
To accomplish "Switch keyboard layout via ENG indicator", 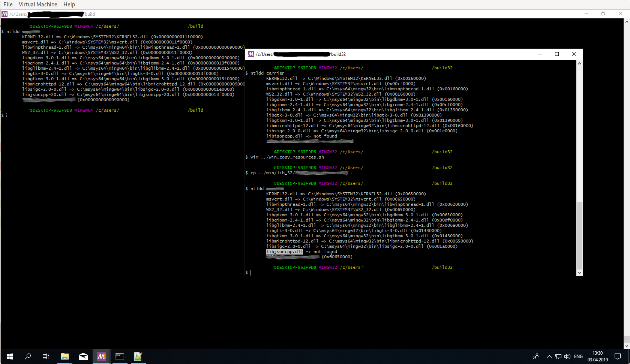I will (578, 357).
